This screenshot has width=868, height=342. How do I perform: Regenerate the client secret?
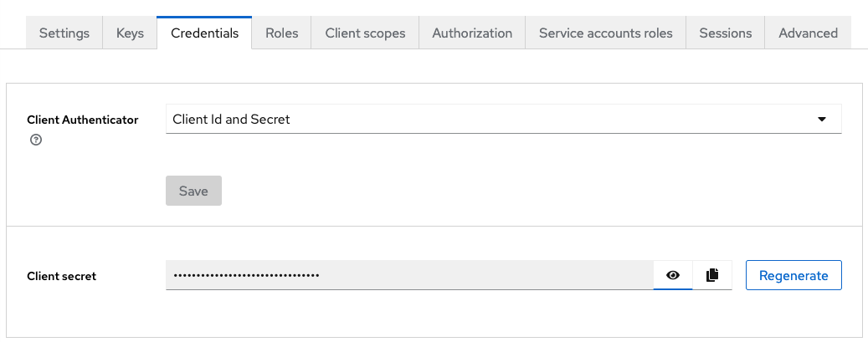(794, 275)
